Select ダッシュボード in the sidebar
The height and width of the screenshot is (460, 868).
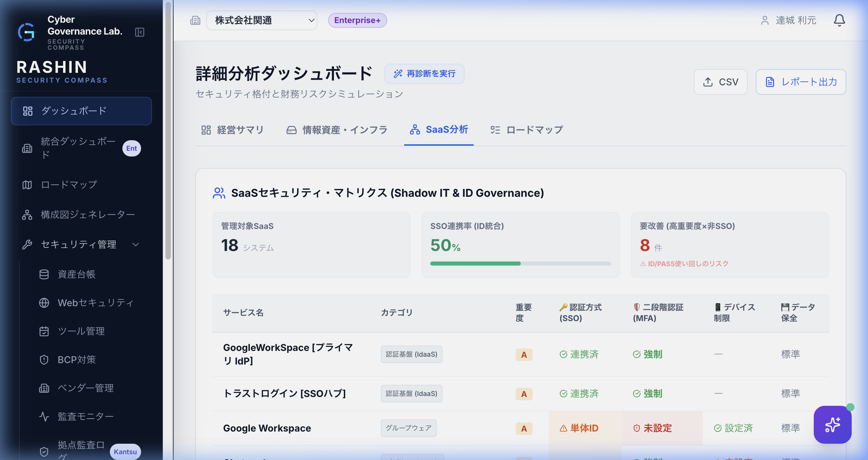(x=81, y=111)
